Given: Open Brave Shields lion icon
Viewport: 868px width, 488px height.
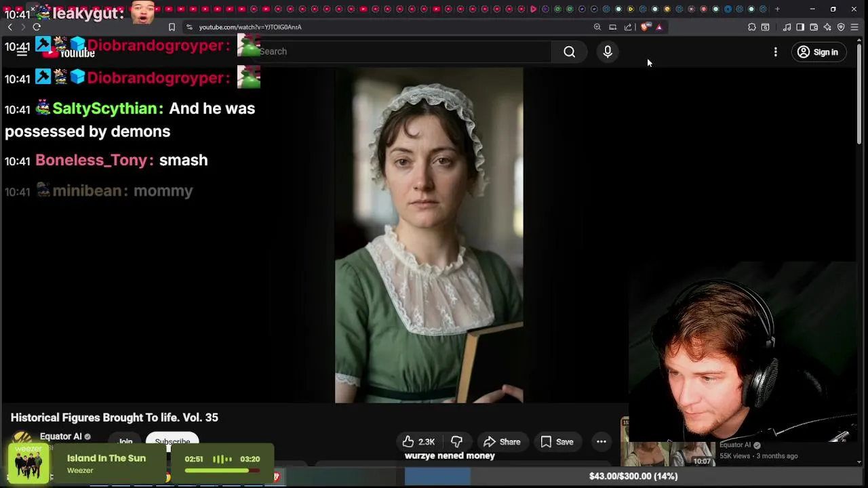Looking at the screenshot, I should coord(644,27).
